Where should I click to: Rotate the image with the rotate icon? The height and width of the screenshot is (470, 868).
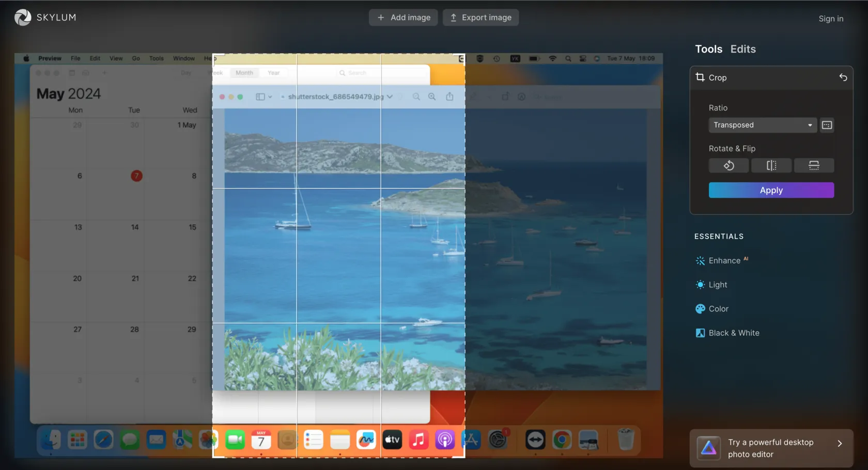coord(729,165)
